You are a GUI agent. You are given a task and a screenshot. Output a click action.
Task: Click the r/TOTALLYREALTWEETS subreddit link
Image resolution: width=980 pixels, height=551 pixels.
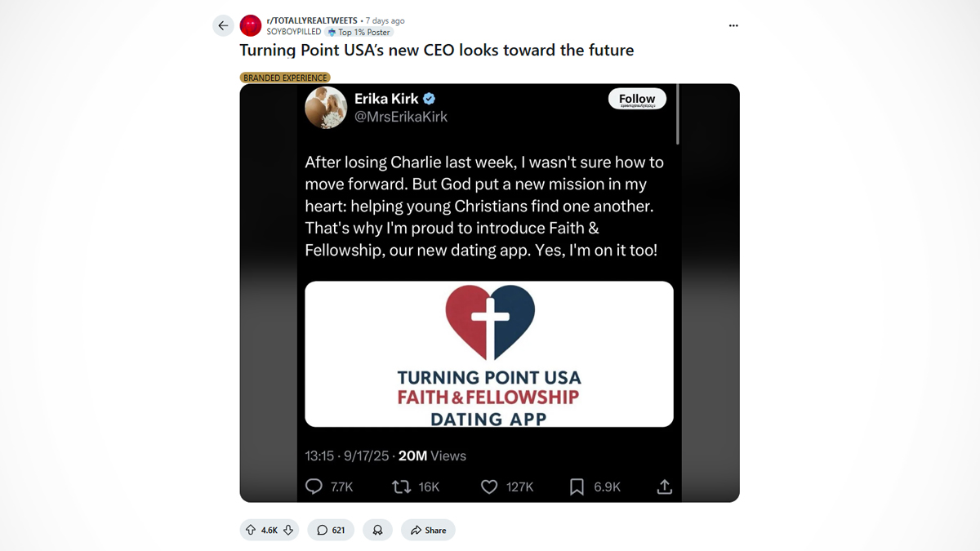coord(312,20)
